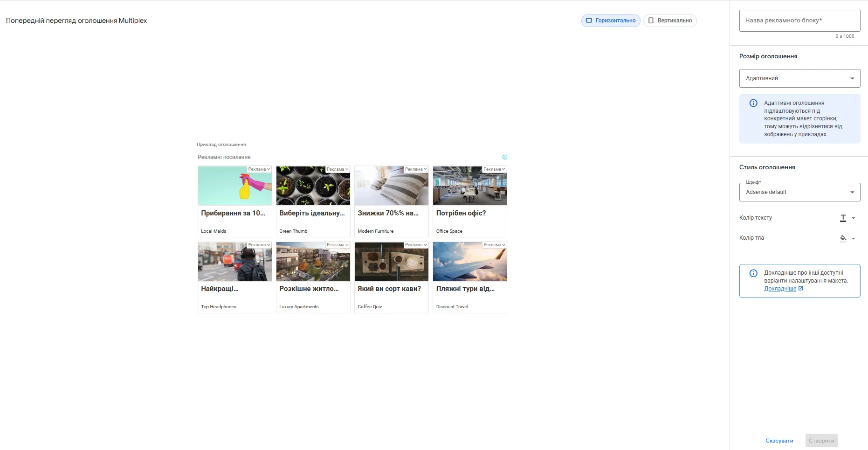Click the background color fill icon
The image size is (868, 450).
click(843, 238)
